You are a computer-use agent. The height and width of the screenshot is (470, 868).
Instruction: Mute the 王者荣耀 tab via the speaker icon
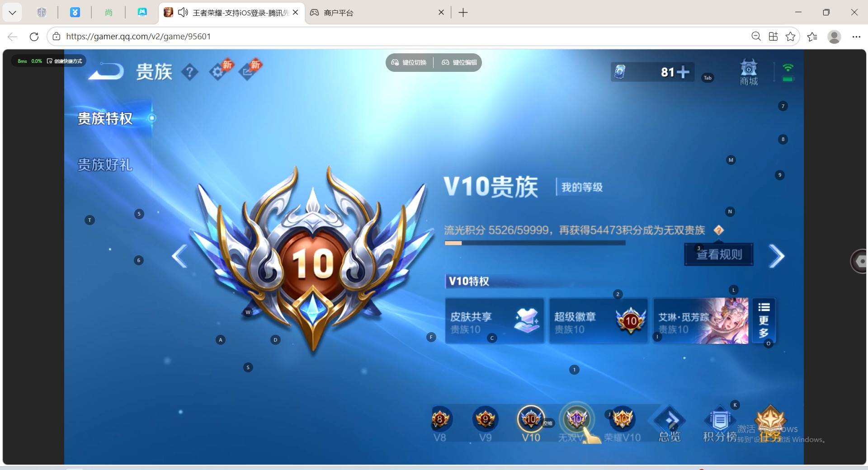click(x=183, y=13)
